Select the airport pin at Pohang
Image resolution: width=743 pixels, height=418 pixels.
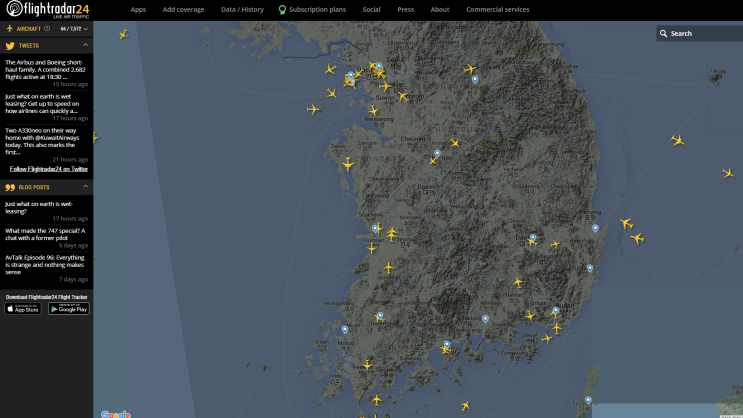point(596,228)
